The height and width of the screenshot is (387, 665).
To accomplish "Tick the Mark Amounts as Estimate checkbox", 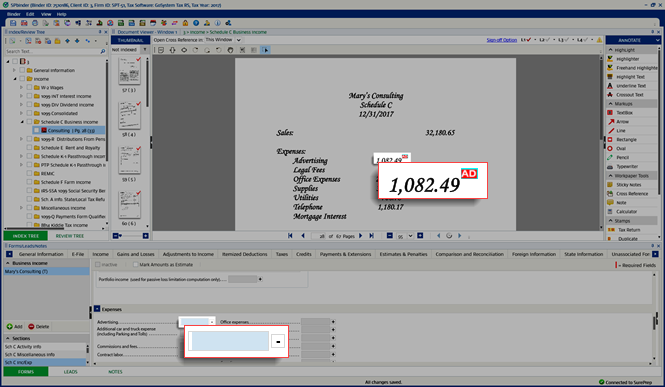I will (x=135, y=264).
